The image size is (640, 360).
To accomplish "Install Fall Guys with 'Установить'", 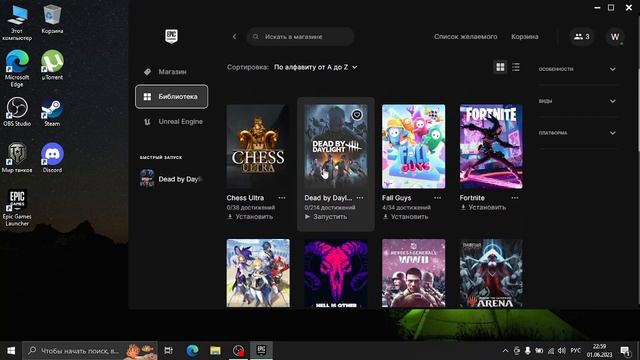I will click(405, 217).
